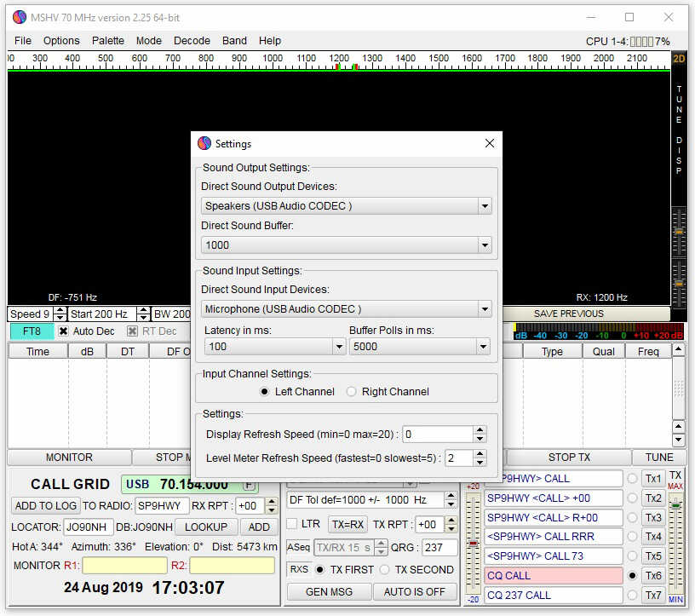Viewport: 695px width, 616px height.
Task: Click the Tx7 button
Action: coord(653,596)
